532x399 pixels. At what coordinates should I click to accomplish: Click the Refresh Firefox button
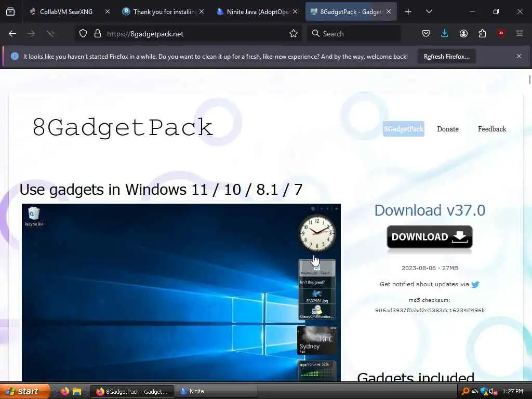446,57
